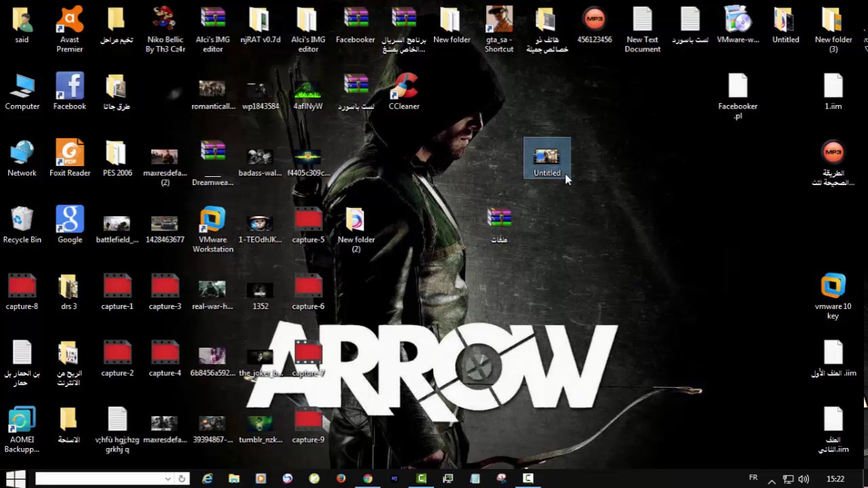Select the VMware Workstation icon
868x488 pixels.
click(x=213, y=230)
